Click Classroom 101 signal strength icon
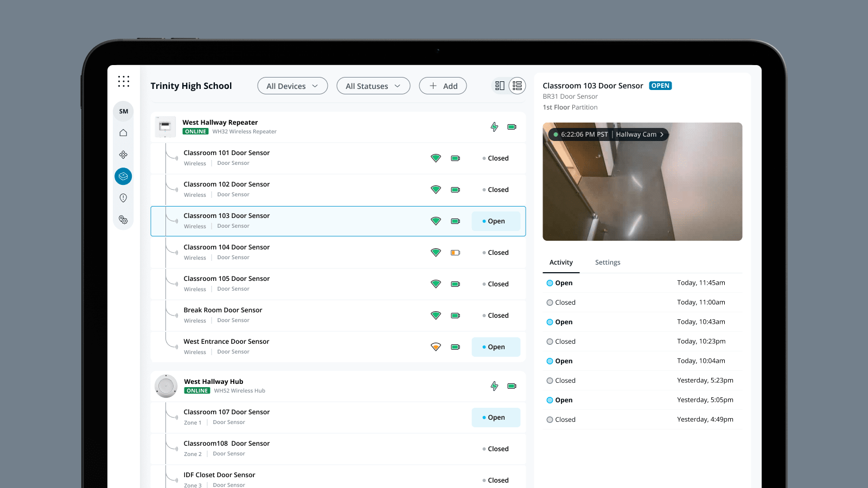 click(x=436, y=158)
